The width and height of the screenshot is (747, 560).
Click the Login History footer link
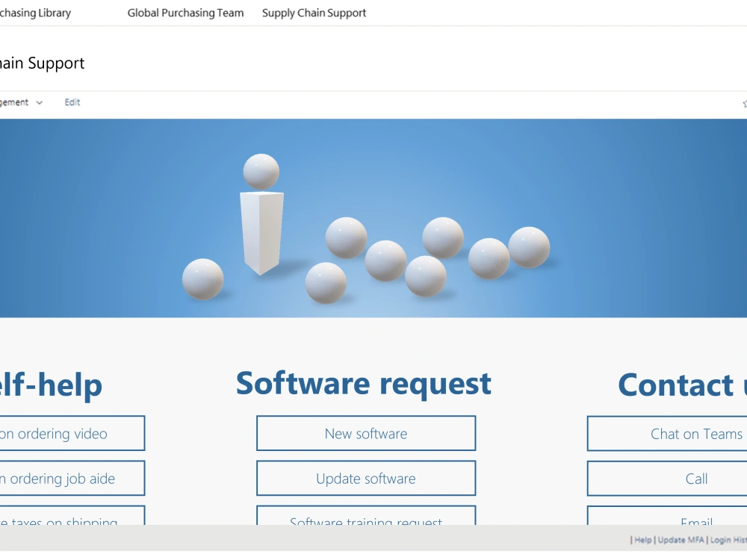(x=728, y=540)
